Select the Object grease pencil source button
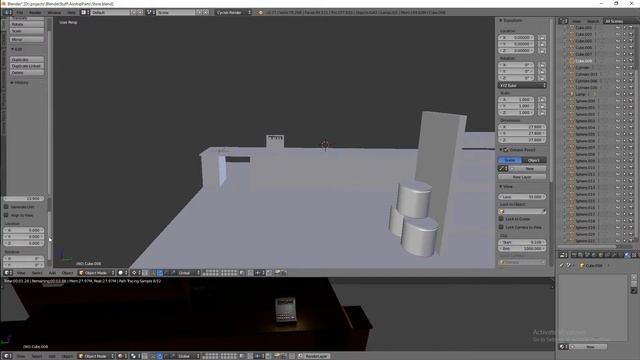 pos(534,160)
